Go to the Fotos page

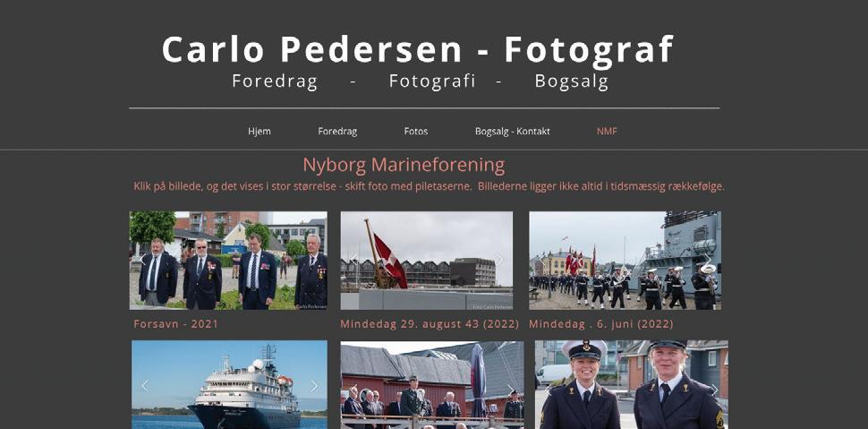416,132
